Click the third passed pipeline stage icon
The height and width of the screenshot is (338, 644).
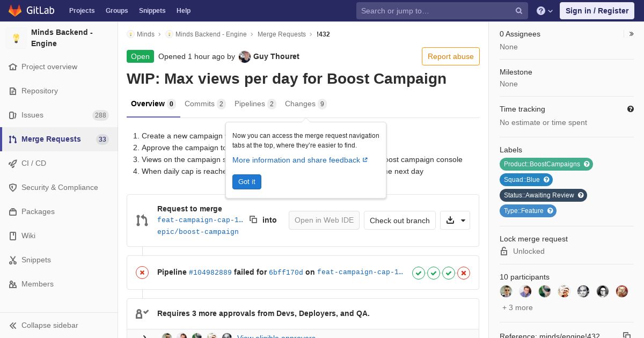tap(449, 273)
